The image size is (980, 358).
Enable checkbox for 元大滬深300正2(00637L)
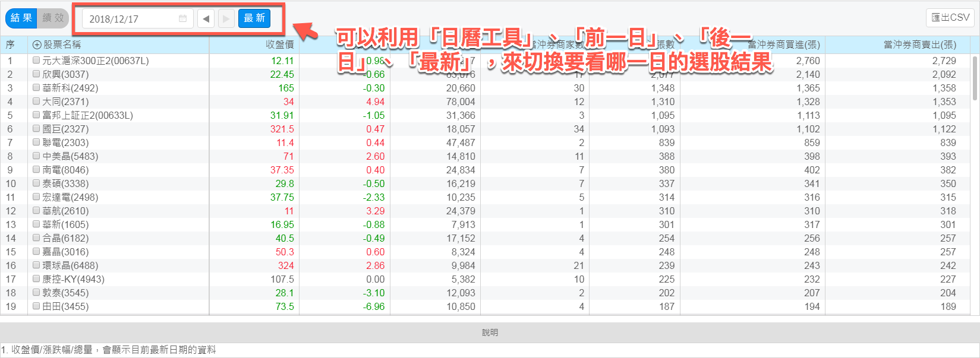pos(36,61)
